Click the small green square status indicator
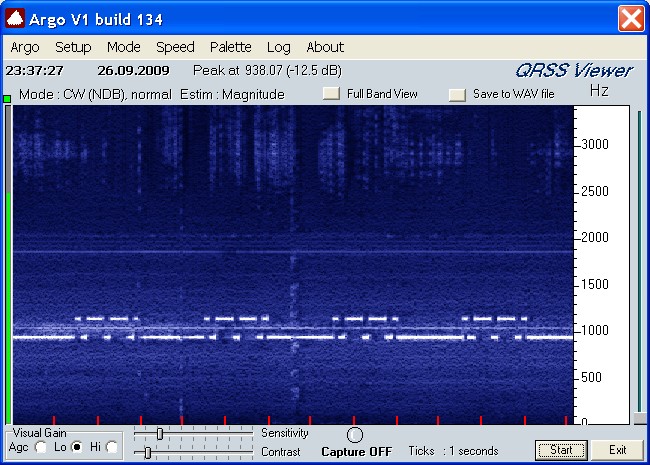 (7, 99)
